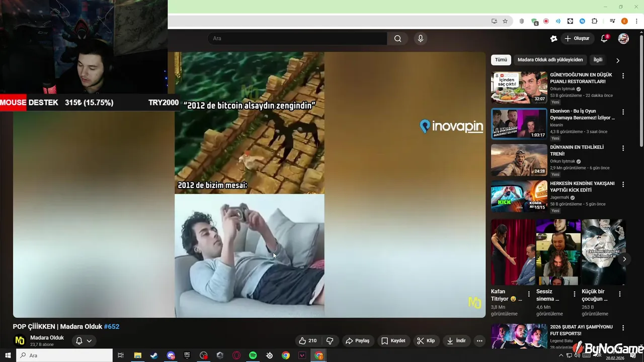The height and width of the screenshot is (362, 644).
Task: Click the YouTube search magnifier button
Action: point(397,39)
